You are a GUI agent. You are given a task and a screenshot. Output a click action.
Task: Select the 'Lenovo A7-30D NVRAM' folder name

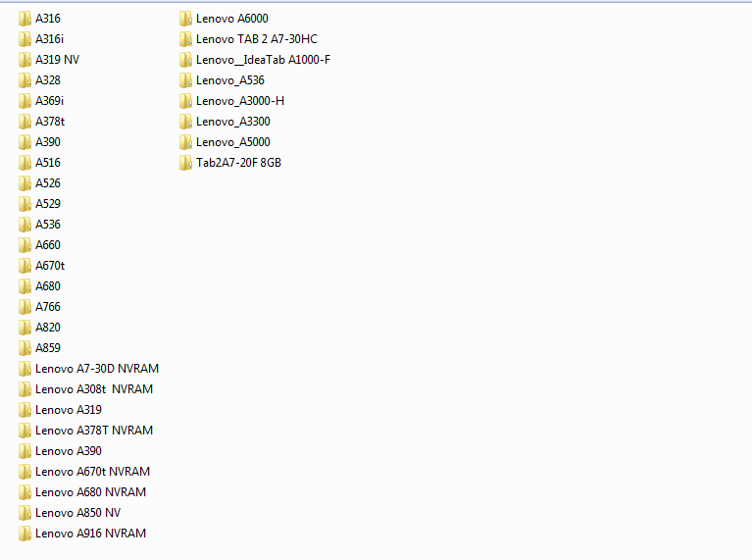click(x=97, y=369)
